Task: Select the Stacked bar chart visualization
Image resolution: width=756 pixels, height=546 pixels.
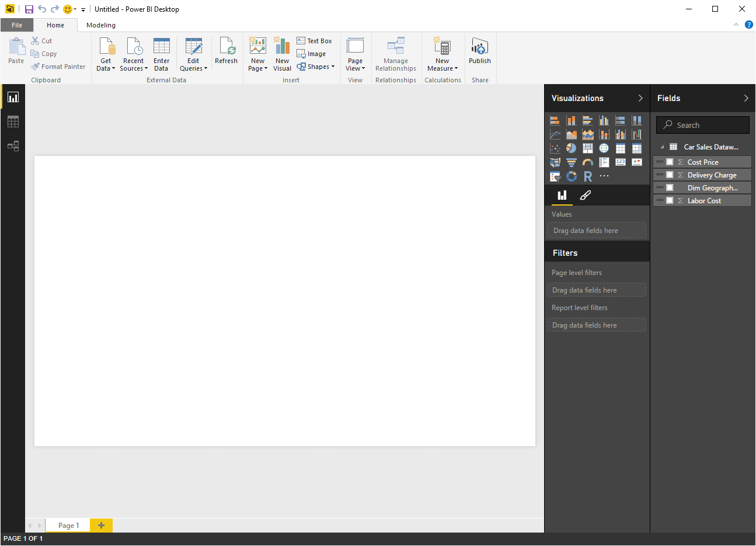Action: 555,120
